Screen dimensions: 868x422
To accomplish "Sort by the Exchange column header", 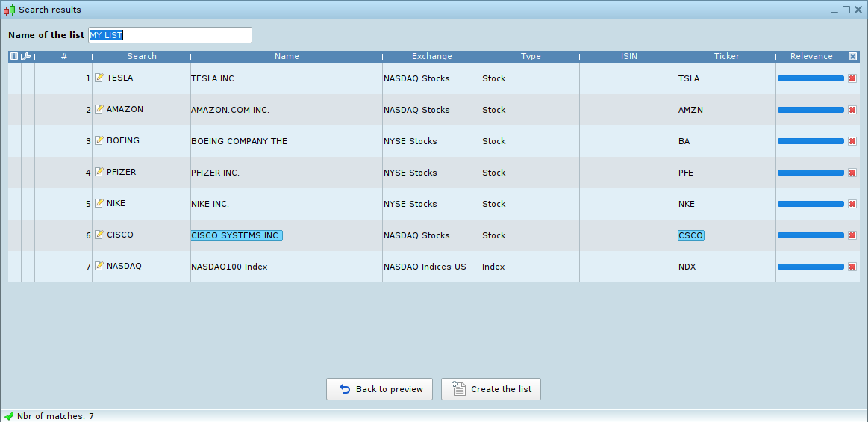I will [432, 56].
